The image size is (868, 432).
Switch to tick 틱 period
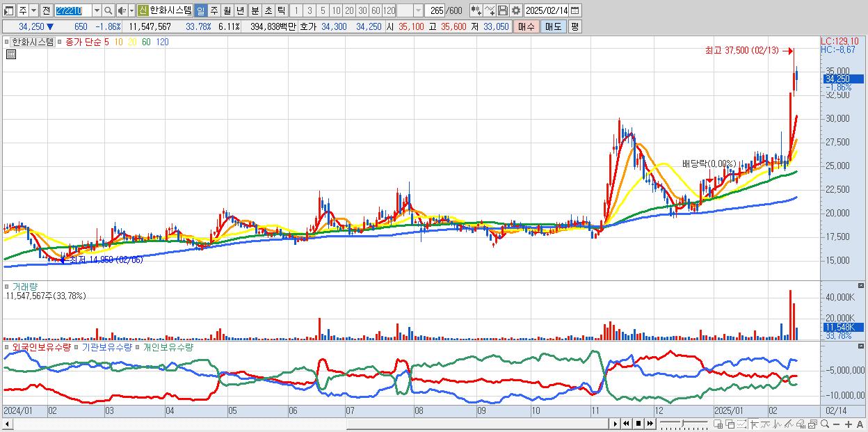[x=281, y=10]
